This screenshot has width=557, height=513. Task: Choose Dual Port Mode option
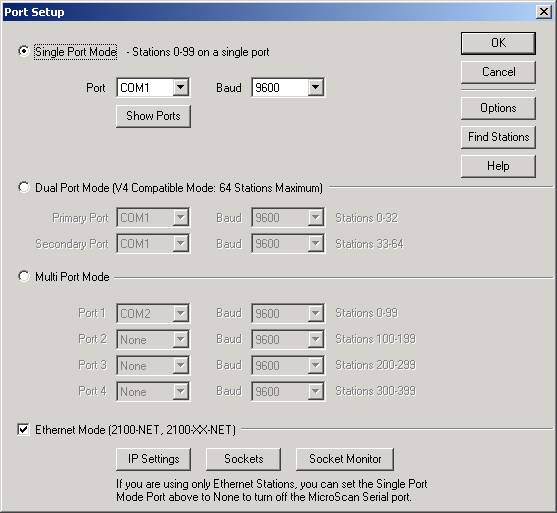coord(24,187)
